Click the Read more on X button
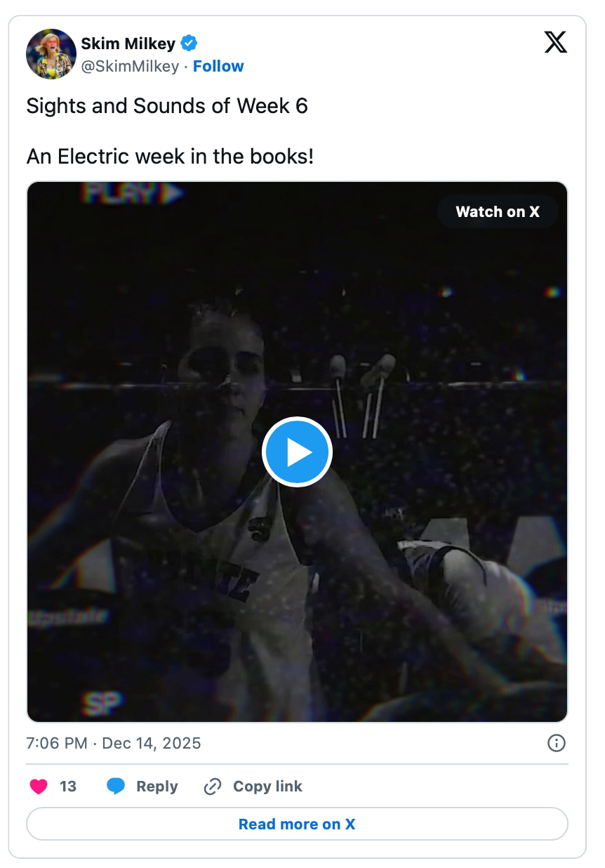This screenshot has height=868, width=605. (297, 824)
